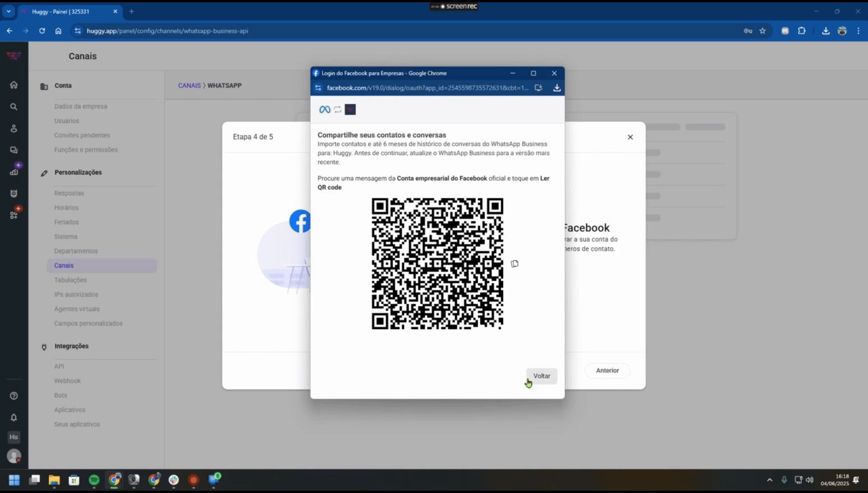The image size is (868, 493).
Task: Bookmark this page with the star icon
Action: 762,31
